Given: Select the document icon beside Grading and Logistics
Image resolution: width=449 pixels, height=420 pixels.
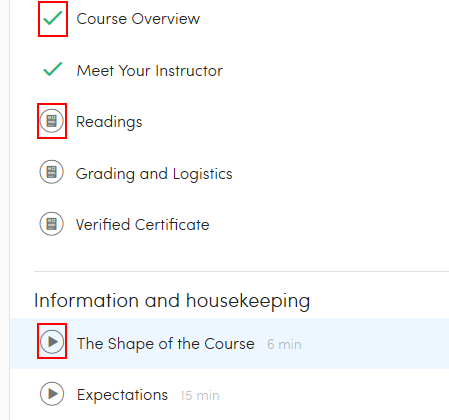Looking at the screenshot, I should 52,172.
